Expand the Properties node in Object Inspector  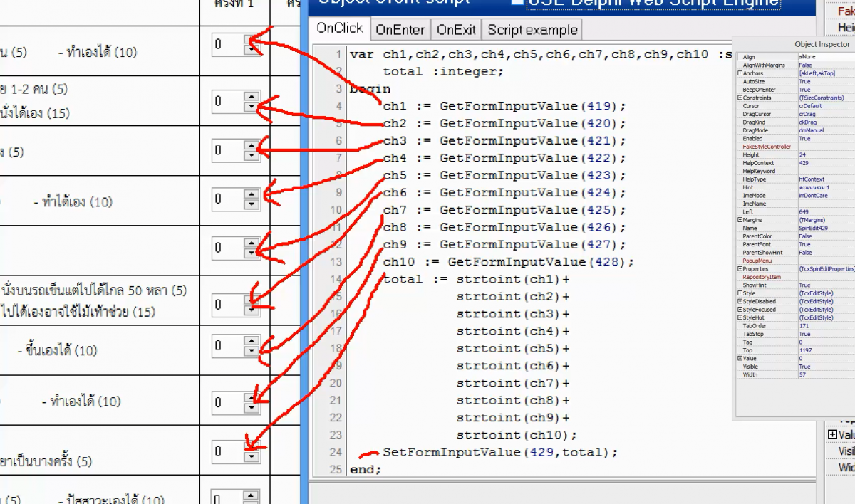pyautogui.click(x=740, y=269)
